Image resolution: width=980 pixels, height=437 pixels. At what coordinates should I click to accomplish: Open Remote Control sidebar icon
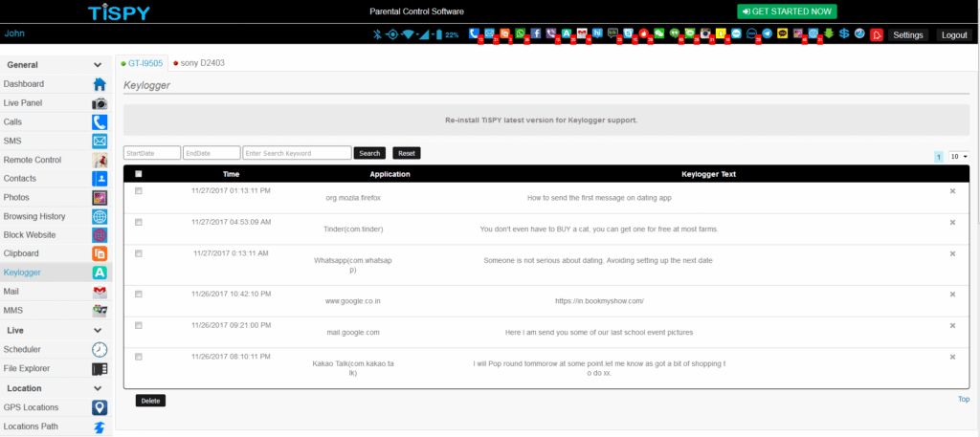tap(100, 160)
